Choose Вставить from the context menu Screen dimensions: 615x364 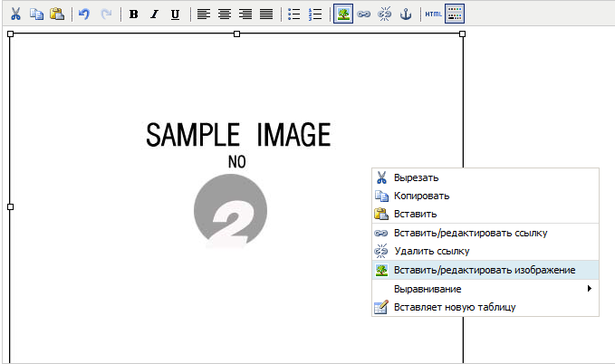click(x=485, y=214)
